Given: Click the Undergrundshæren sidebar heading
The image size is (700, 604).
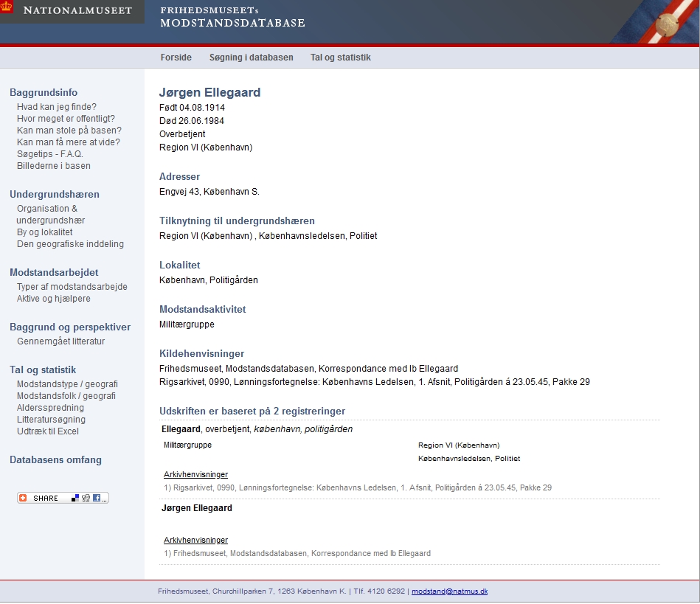Looking at the screenshot, I should click(x=55, y=194).
